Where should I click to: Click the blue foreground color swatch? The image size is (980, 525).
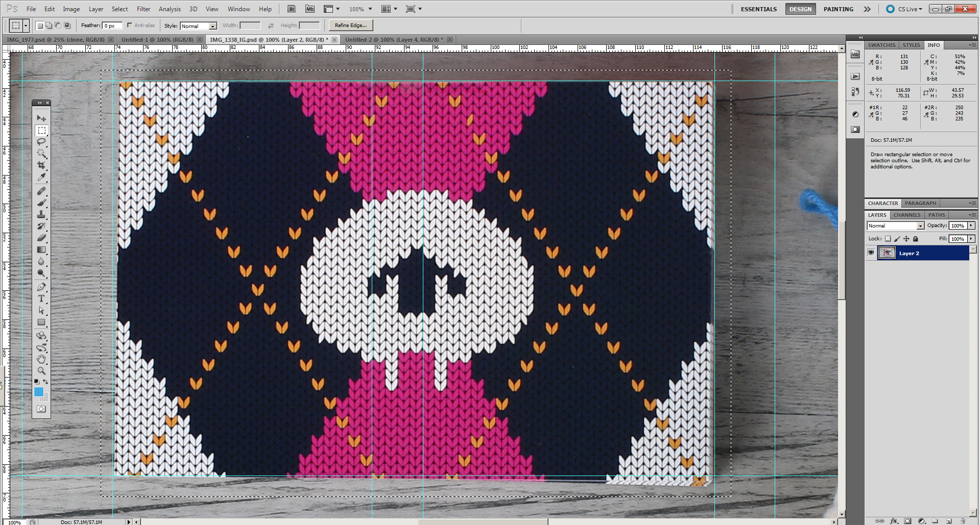pyautogui.click(x=39, y=392)
